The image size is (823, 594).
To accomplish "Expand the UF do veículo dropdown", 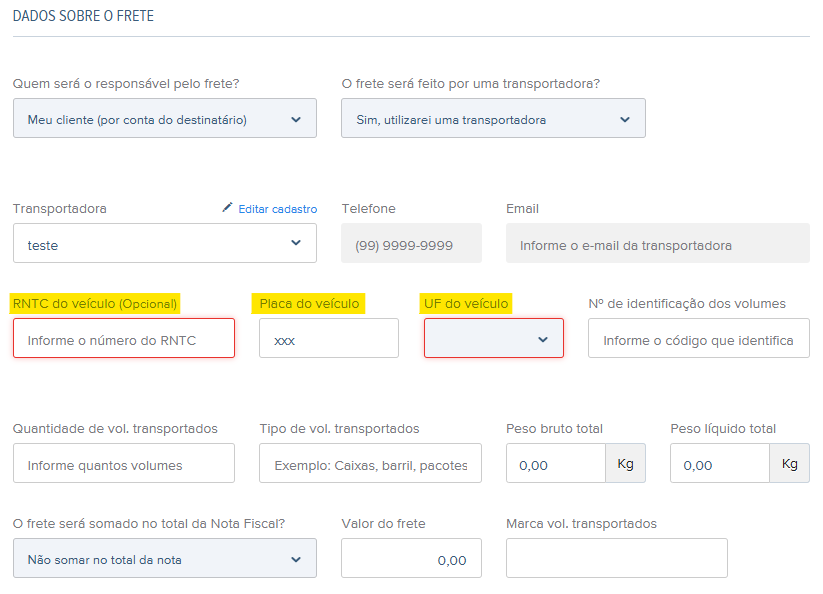I will pyautogui.click(x=494, y=338).
